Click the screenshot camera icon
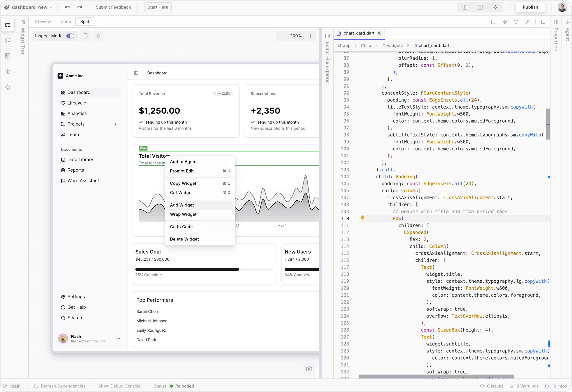This screenshot has width=572, height=392. (309, 369)
